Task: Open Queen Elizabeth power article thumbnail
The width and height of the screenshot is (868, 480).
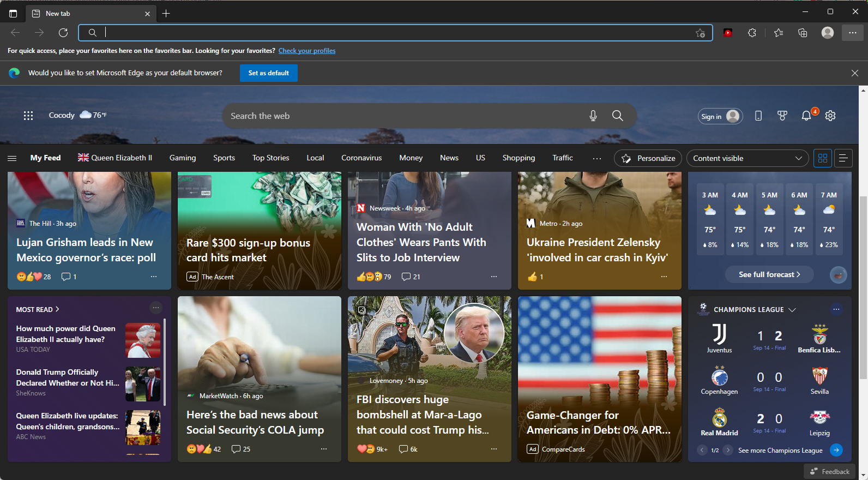Action: 143,340
